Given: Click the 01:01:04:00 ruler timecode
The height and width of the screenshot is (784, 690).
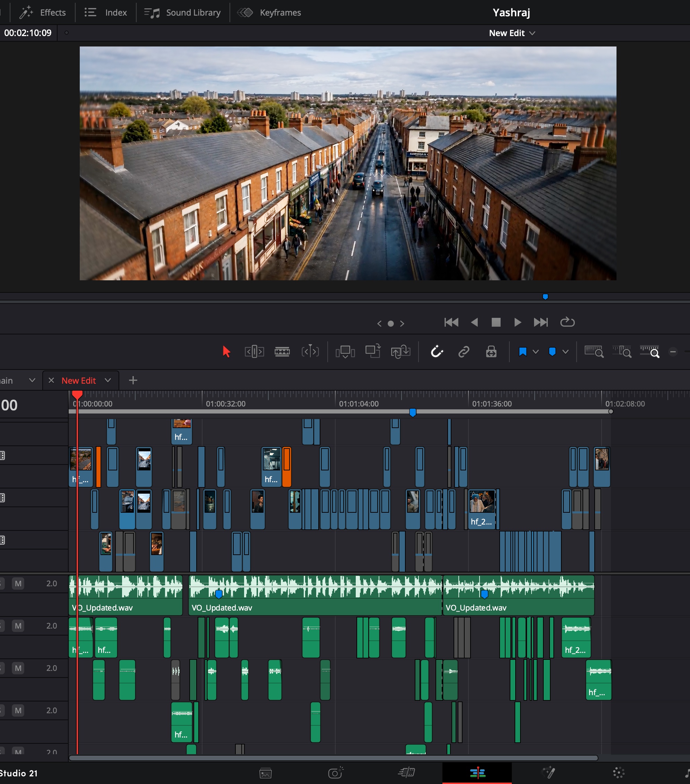Looking at the screenshot, I should (359, 403).
